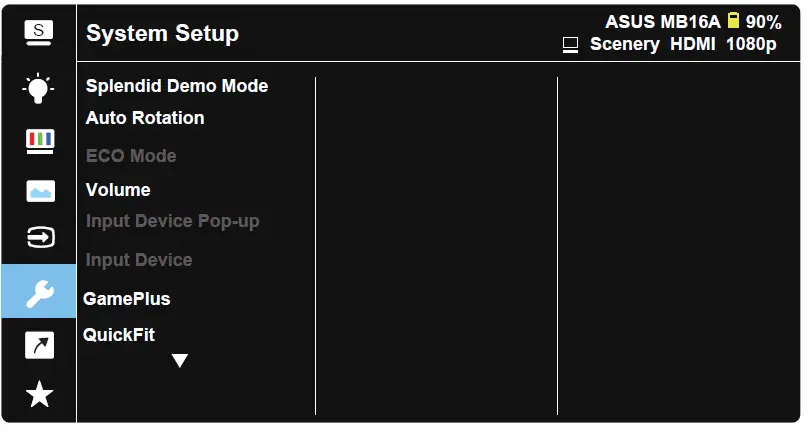
Task: Select the MyFavorite star icon
Action: click(39, 395)
